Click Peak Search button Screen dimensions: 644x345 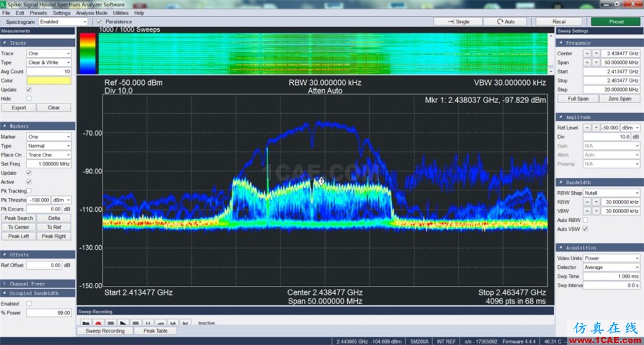coord(18,218)
